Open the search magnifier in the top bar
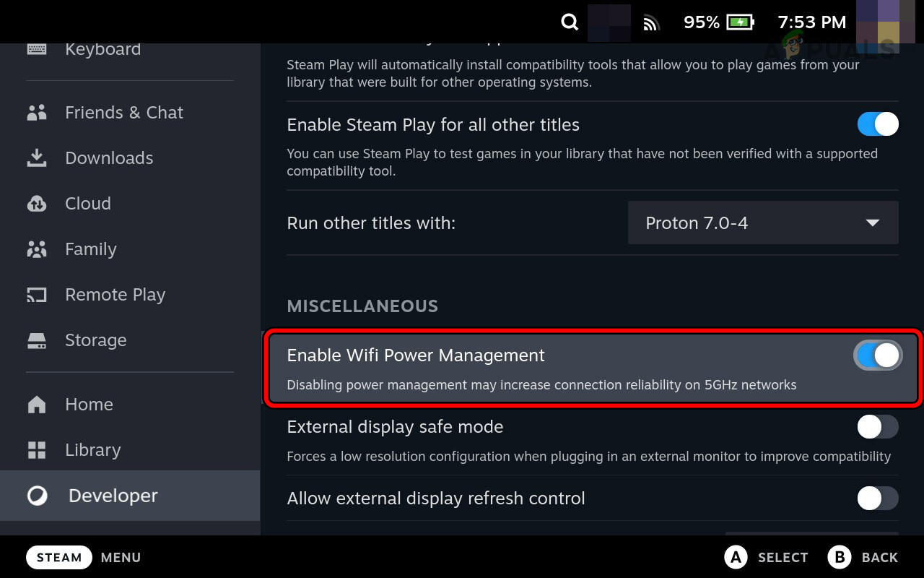Viewport: 924px width, 578px height. click(x=569, y=22)
